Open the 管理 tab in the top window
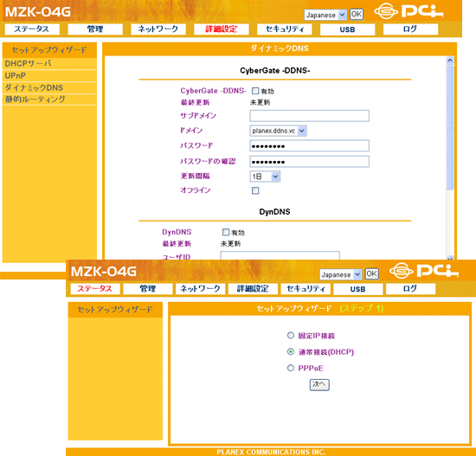This screenshot has width=476, height=456. tap(95, 29)
